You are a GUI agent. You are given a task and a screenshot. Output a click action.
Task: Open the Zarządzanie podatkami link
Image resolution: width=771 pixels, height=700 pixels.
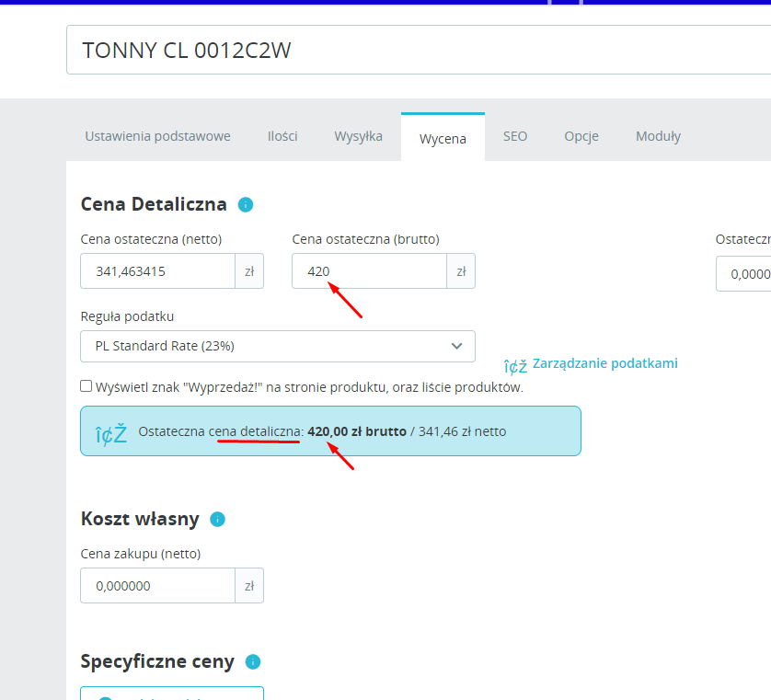605,363
